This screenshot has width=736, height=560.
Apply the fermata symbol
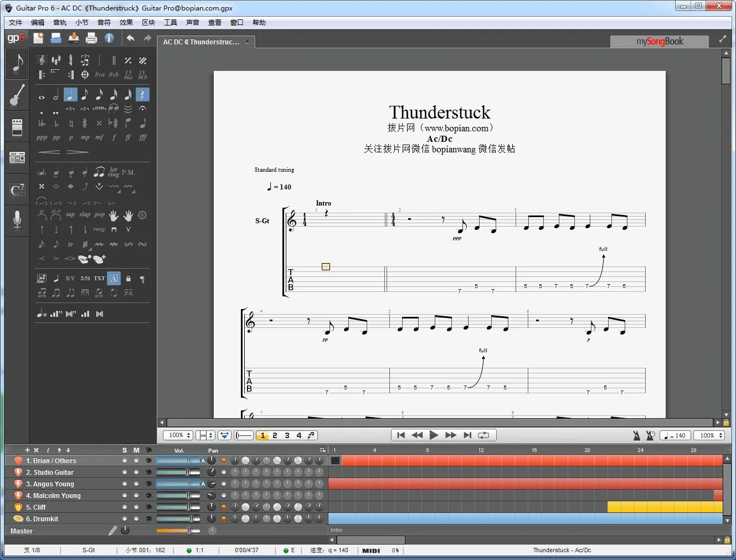coord(142,109)
